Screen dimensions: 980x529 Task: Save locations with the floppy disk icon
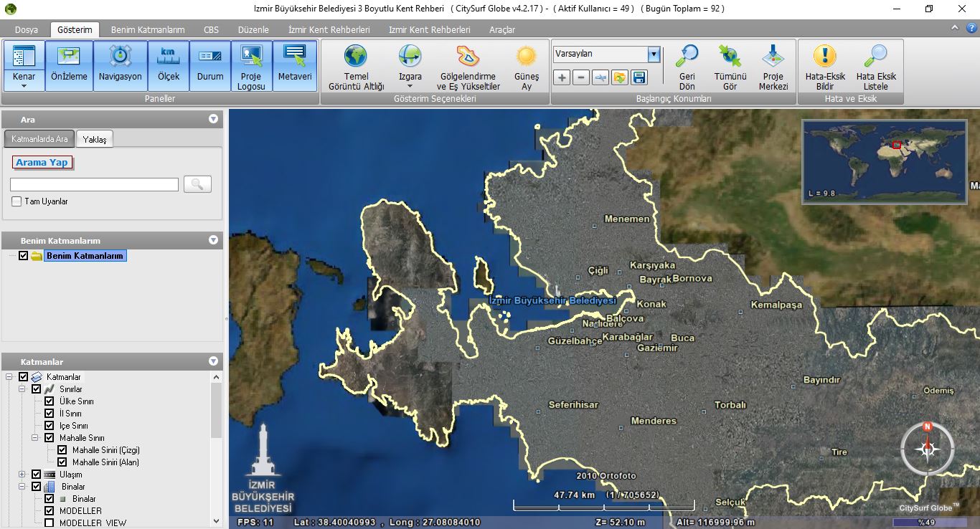[639, 77]
